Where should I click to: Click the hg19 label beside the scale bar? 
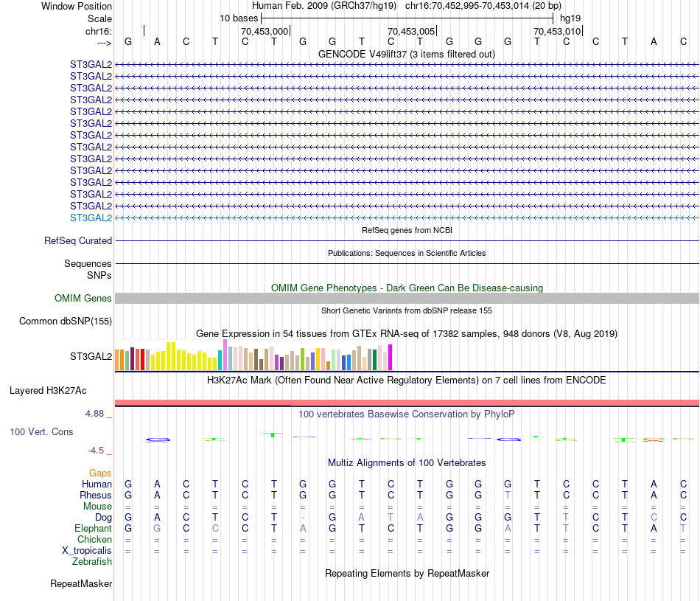coord(570,18)
